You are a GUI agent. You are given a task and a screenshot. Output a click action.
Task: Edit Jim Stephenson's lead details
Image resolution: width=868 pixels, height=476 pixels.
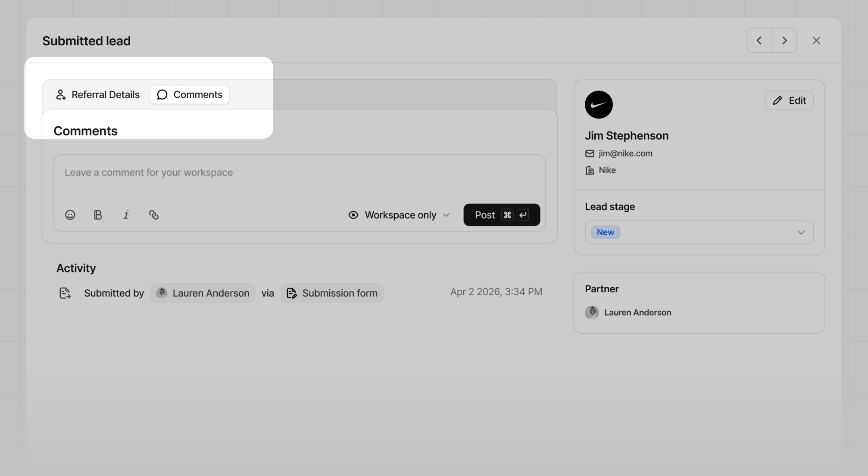tap(789, 100)
